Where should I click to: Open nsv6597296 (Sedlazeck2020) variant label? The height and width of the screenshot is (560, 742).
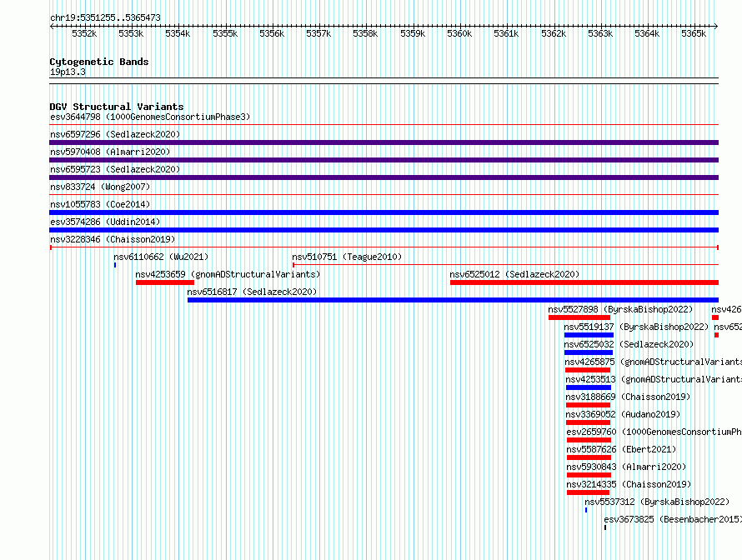click(x=115, y=134)
